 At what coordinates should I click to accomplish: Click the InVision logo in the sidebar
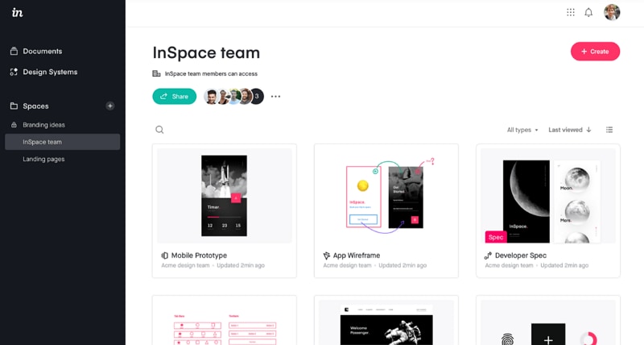click(x=17, y=12)
